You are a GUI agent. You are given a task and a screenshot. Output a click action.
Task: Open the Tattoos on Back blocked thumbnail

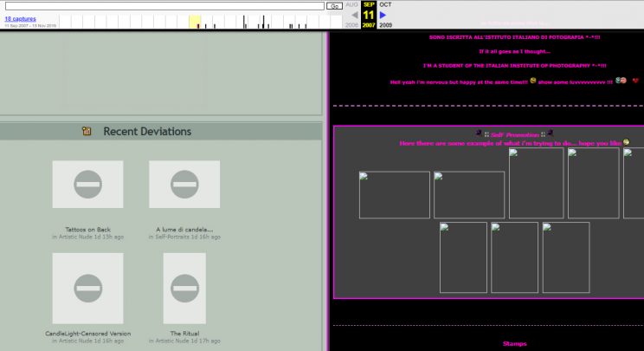87,185
